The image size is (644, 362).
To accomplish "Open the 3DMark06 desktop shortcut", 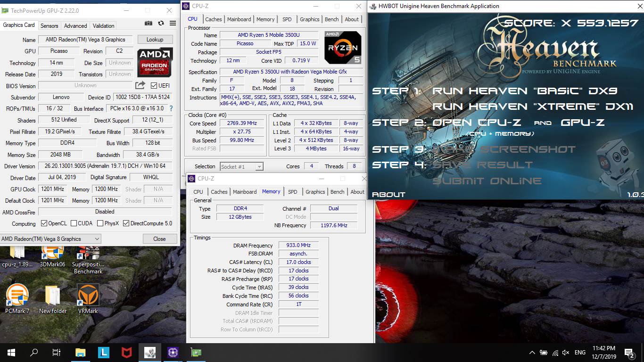I will pos(52,257).
